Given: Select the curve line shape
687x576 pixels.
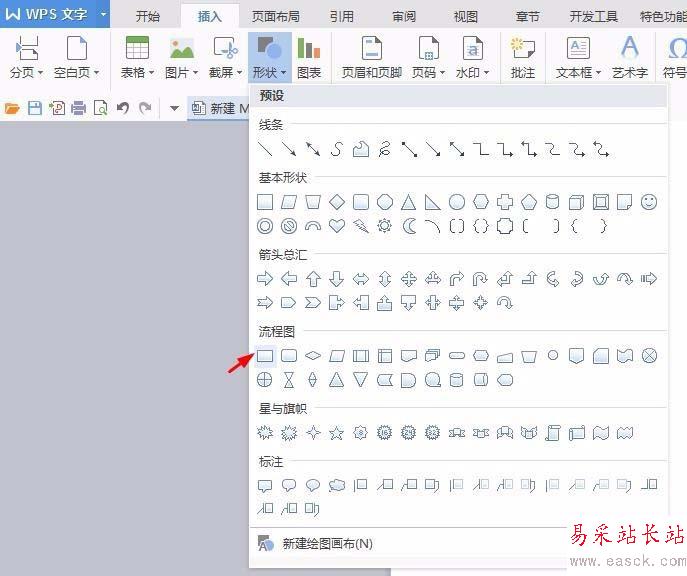Looking at the screenshot, I should [336, 149].
